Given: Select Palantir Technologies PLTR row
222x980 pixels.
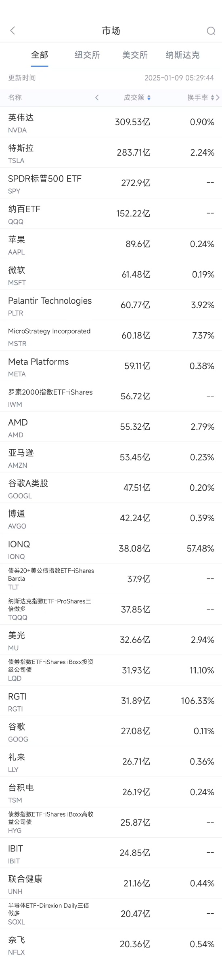Looking at the screenshot, I should [111, 305].
